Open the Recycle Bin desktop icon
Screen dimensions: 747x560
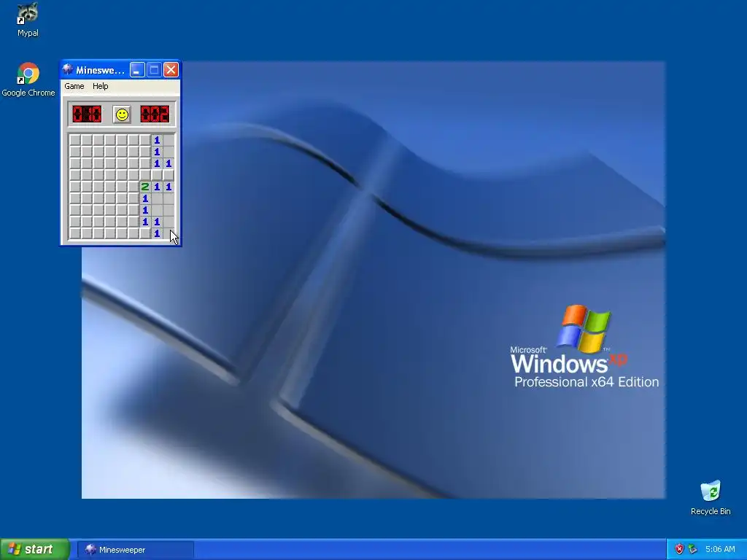click(x=711, y=497)
